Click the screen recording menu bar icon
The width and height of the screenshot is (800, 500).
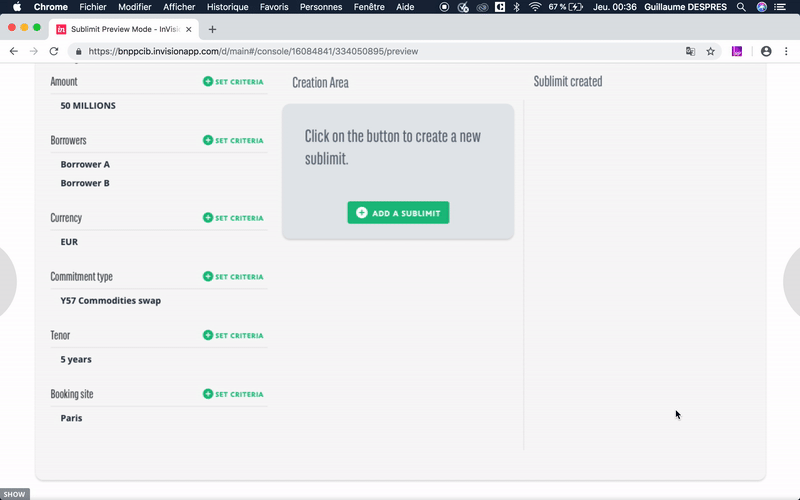click(444, 7)
